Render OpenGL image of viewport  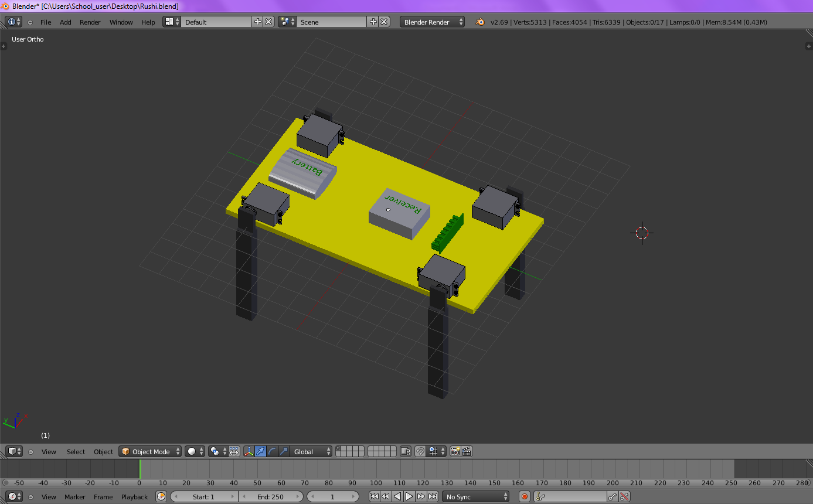click(x=455, y=451)
